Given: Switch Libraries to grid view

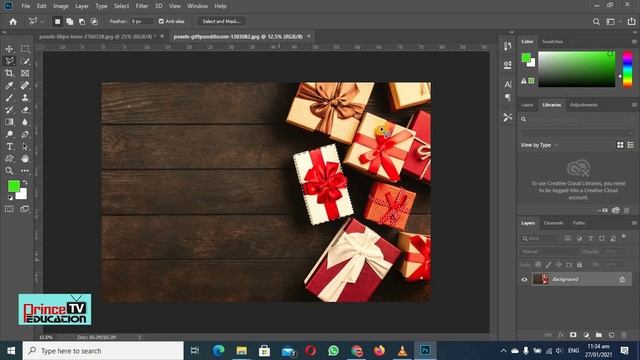Looking at the screenshot, I should [x=620, y=145].
